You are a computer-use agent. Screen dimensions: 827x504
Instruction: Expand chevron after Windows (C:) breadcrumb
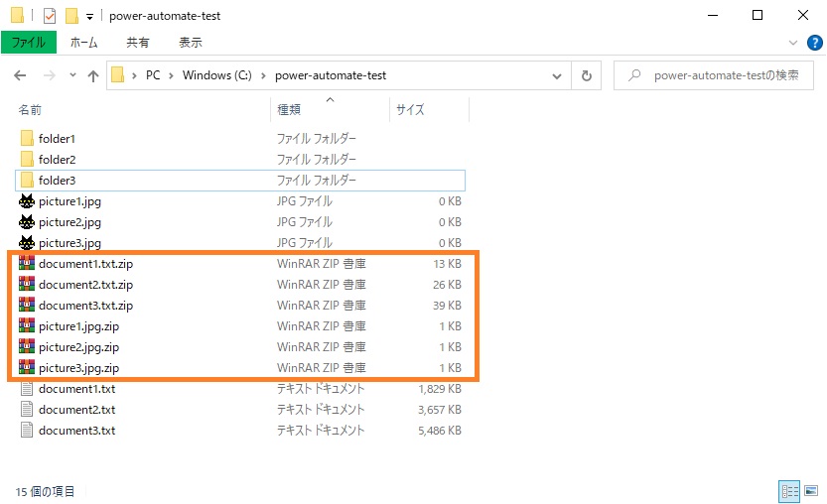point(263,76)
